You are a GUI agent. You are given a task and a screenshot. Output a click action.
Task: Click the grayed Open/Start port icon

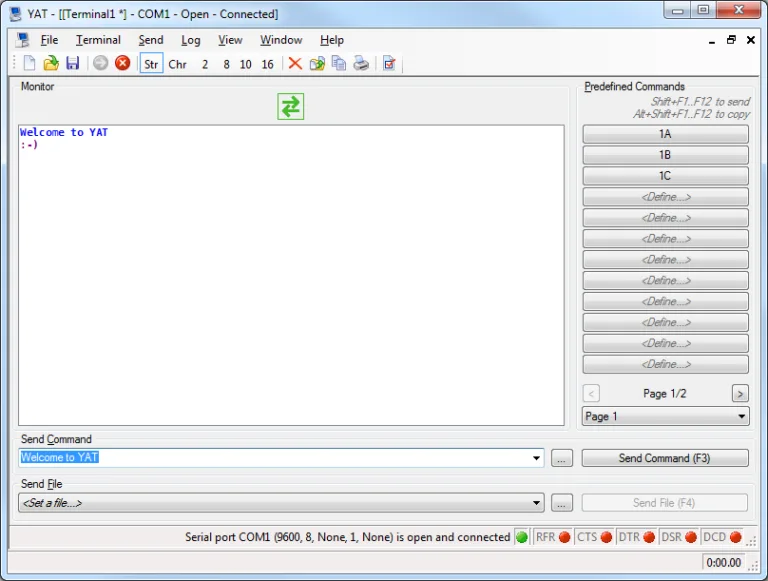coord(100,63)
